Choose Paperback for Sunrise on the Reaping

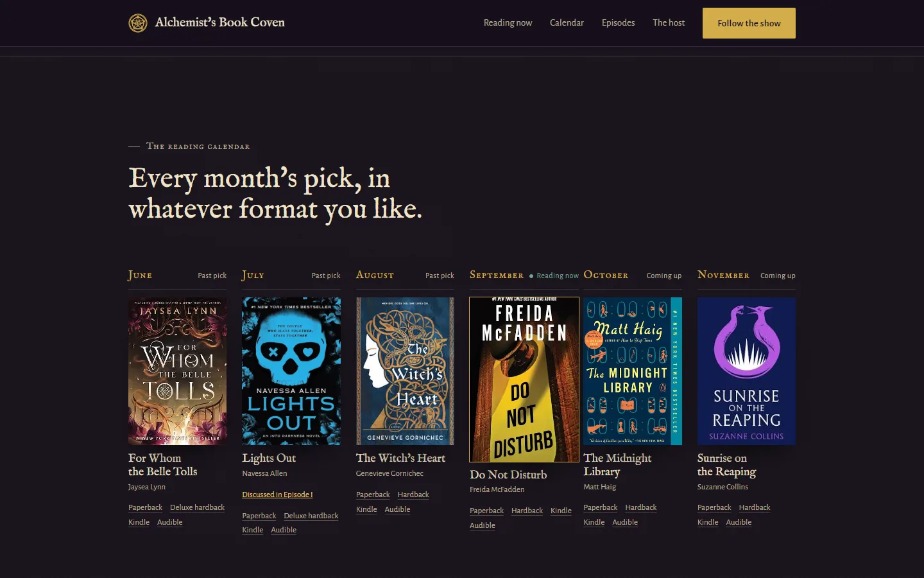pos(714,507)
